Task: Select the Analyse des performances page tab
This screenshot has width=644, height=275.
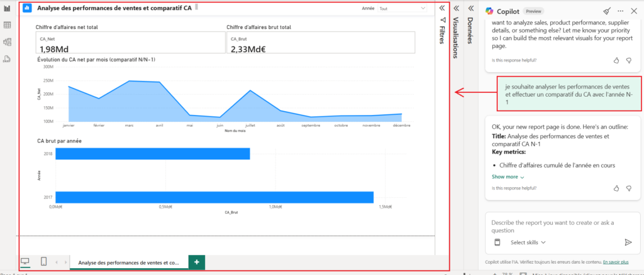Action: point(129,262)
